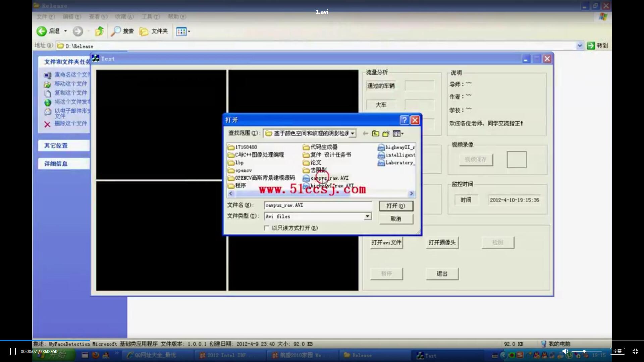Toggle the 文件夹 folders pane button

click(x=154, y=31)
